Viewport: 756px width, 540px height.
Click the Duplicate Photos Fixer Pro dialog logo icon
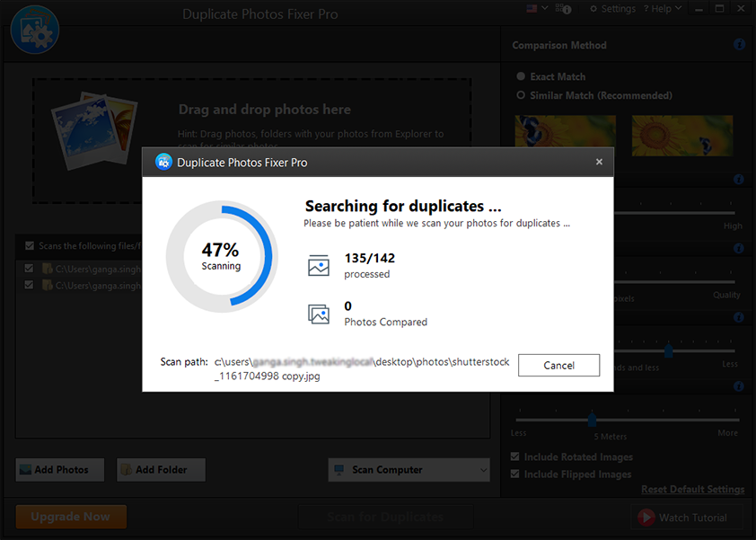click(x=164, y=162)
